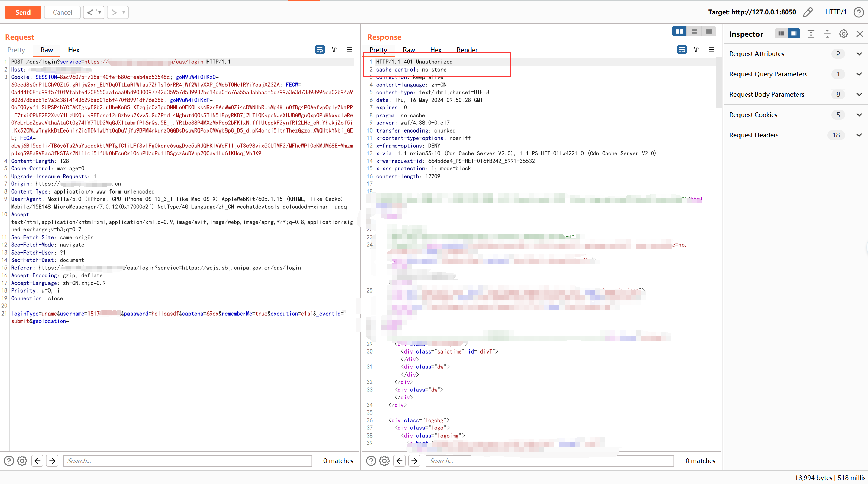Click the content-length: 12709 response line
Screen dimensions: 868x484
(x=408, y=176)
